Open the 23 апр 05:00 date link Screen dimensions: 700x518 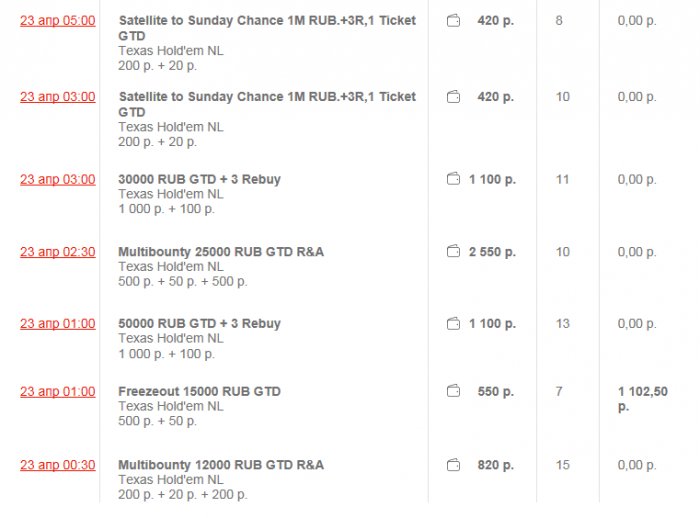(x=58, y=21)
